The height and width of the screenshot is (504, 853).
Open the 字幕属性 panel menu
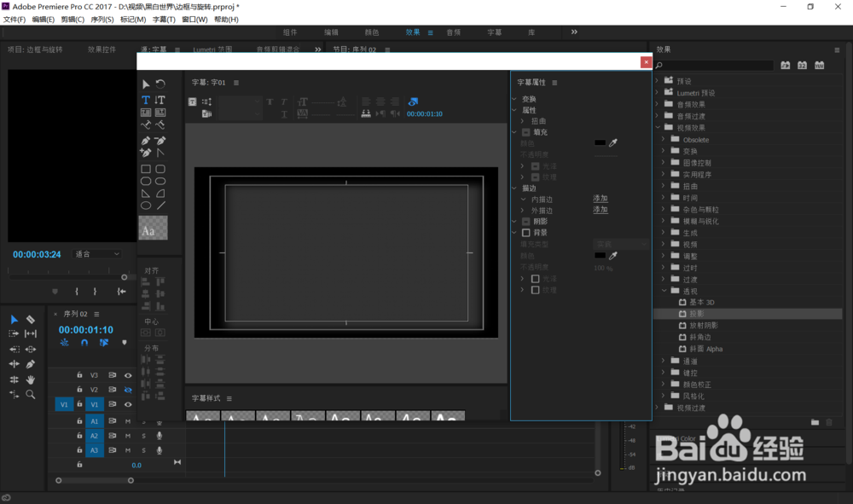554,83
